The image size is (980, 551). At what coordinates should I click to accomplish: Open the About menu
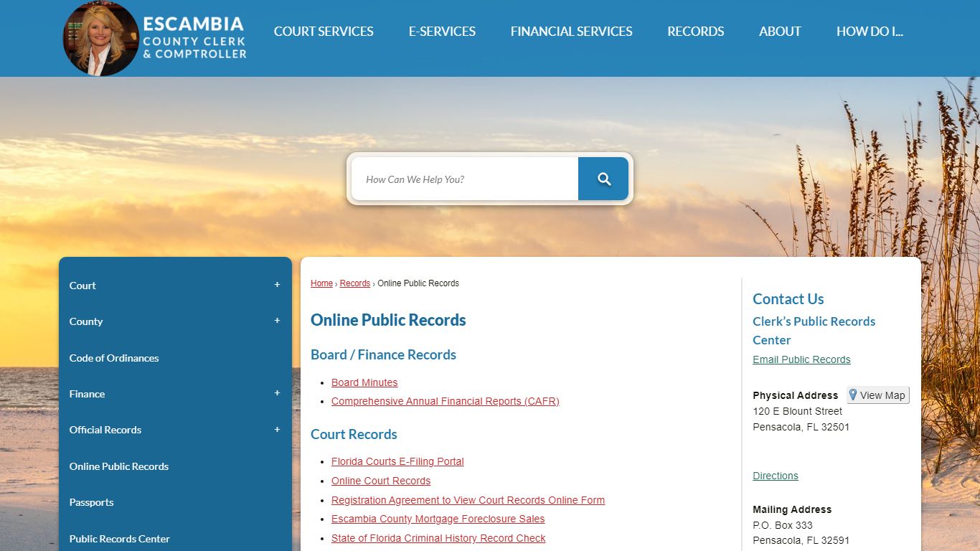780,32
